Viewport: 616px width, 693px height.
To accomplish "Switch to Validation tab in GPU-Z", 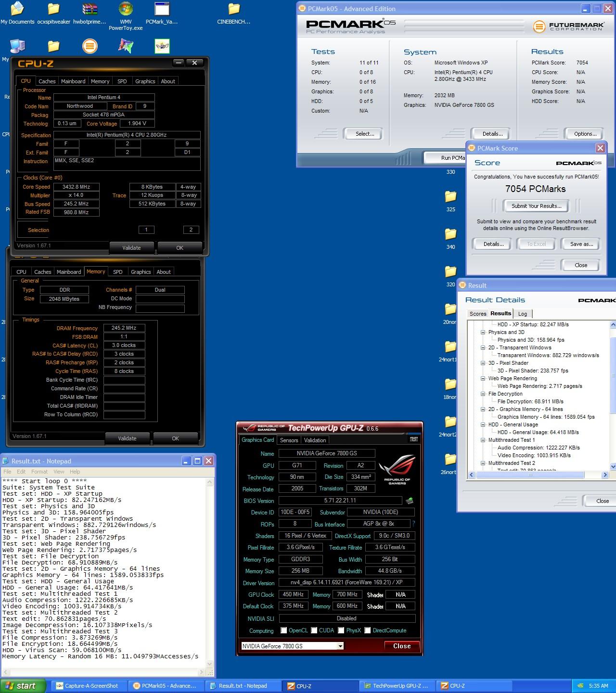I will pos(315,440).
